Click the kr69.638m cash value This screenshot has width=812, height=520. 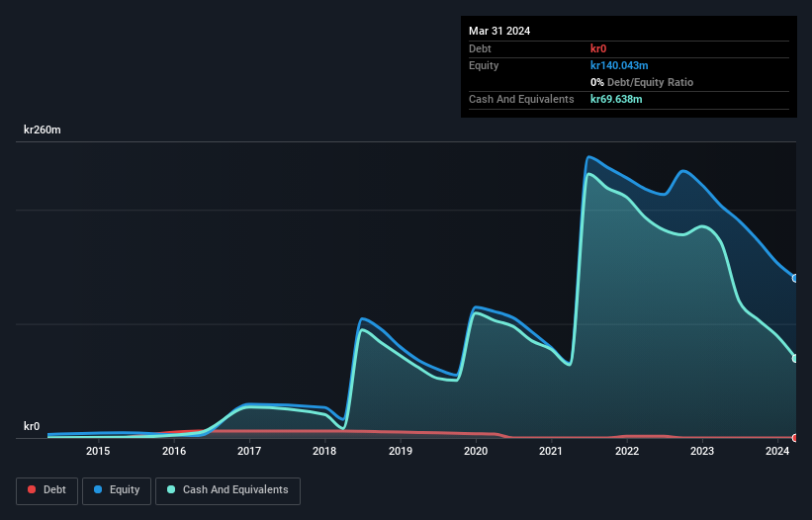(x=616, y=99)
